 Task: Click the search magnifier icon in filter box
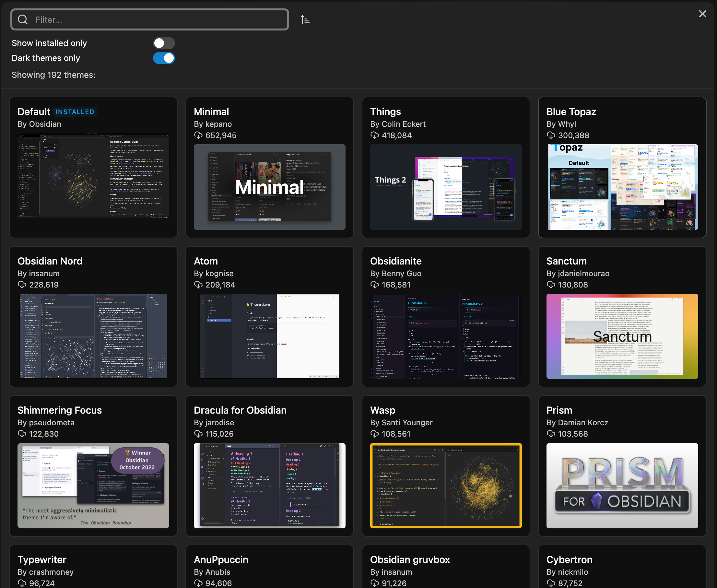[x=23, y=20]
